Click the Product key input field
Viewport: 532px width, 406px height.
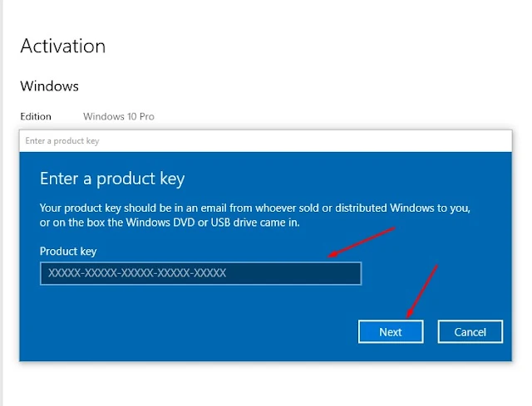200,273
